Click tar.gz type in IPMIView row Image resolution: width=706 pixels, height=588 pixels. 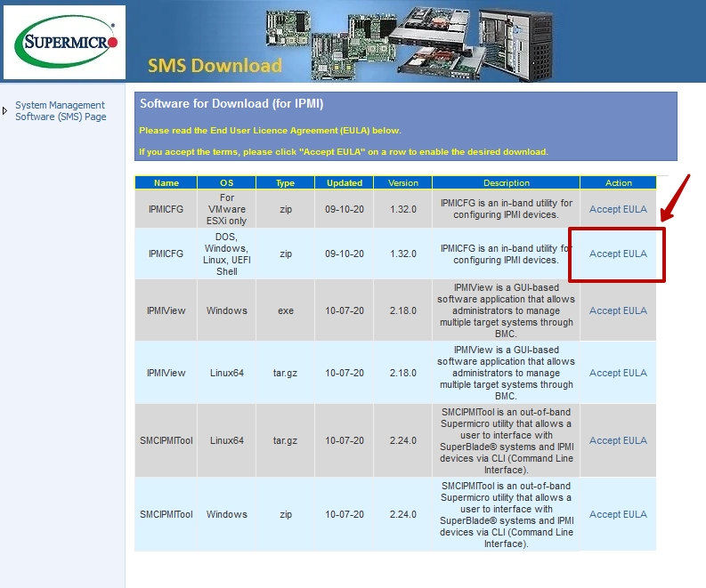(x=285, y=373)
